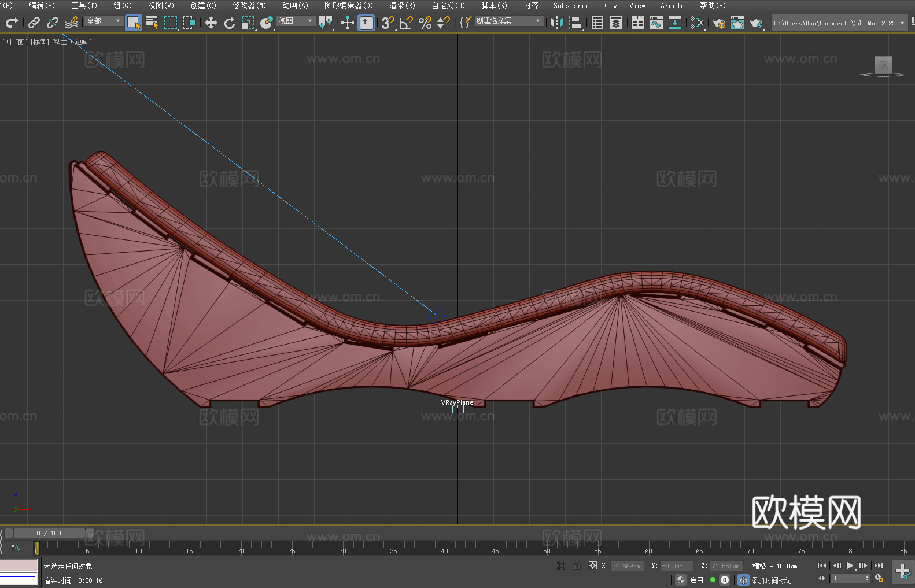This screenshot has height=588, width=915.
Task: Toggle Keyboard Shortcut Override button
Action: (366, 23)
